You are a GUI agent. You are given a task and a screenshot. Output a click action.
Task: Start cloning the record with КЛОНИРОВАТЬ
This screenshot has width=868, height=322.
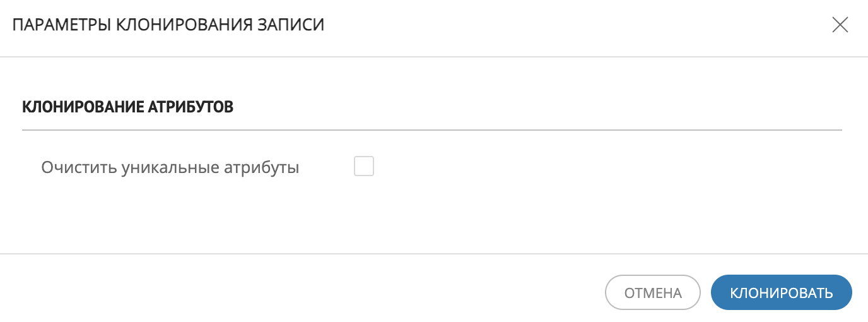click(x=782, y=293)
